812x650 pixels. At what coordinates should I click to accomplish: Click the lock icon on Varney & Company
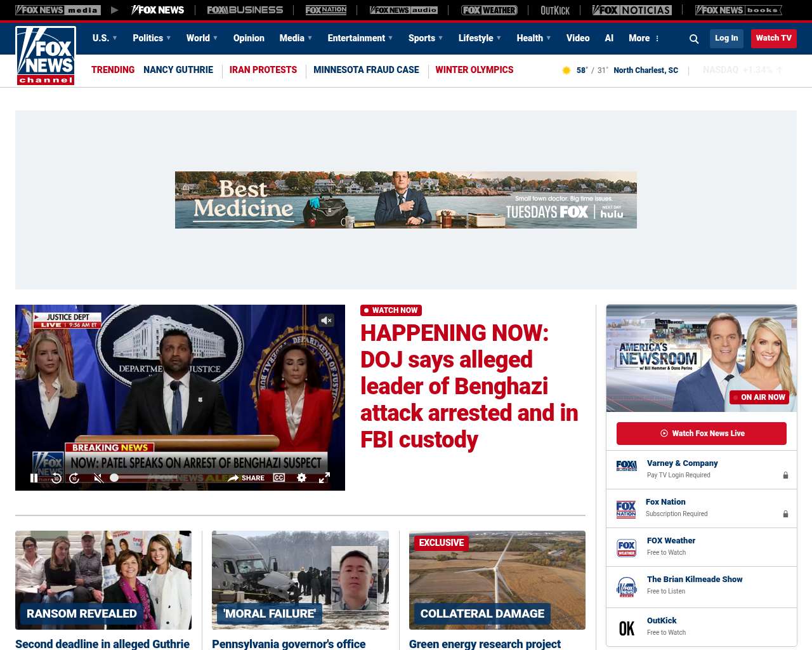(785, 475)
